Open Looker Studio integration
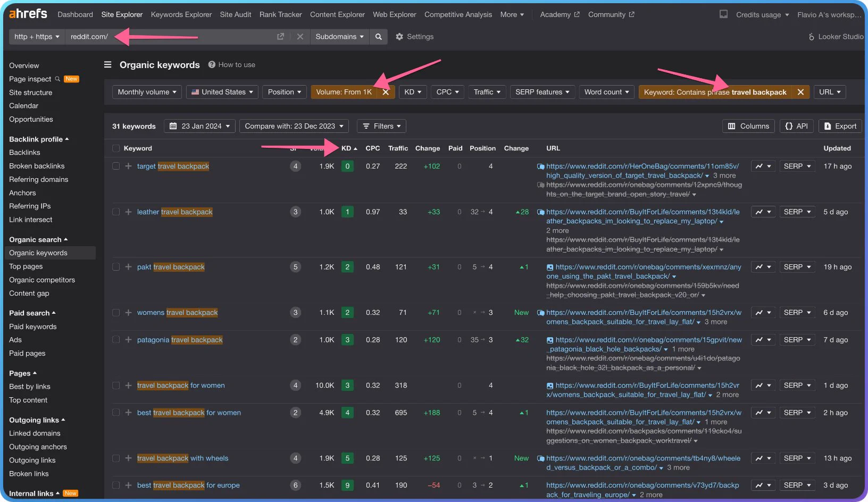This screenshot has height=502, width=868. 836,37
